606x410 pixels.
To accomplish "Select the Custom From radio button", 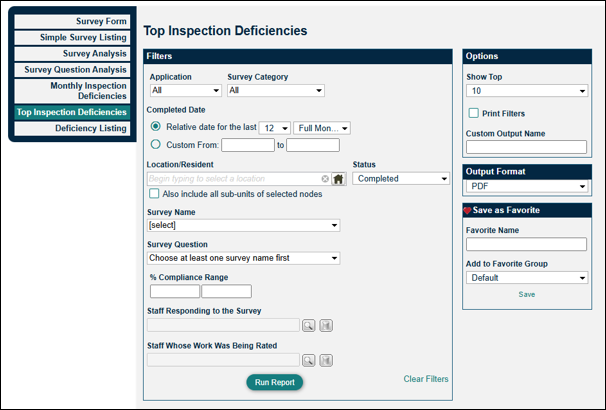I will coord(155,145).
